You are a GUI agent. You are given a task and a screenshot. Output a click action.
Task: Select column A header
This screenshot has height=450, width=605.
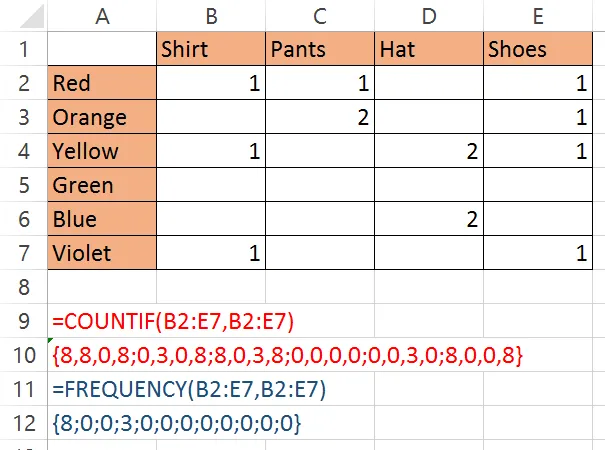click(102, 16)
